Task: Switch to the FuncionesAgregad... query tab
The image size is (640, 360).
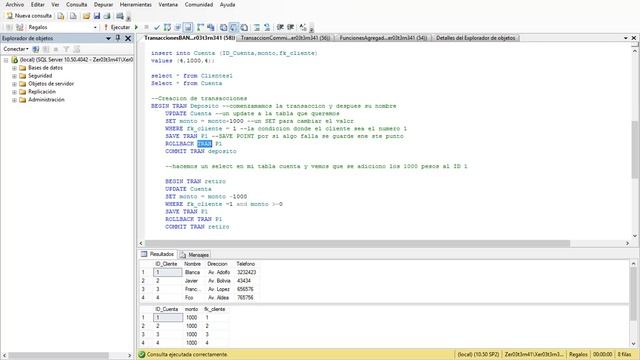Action: tap(383, 38)
